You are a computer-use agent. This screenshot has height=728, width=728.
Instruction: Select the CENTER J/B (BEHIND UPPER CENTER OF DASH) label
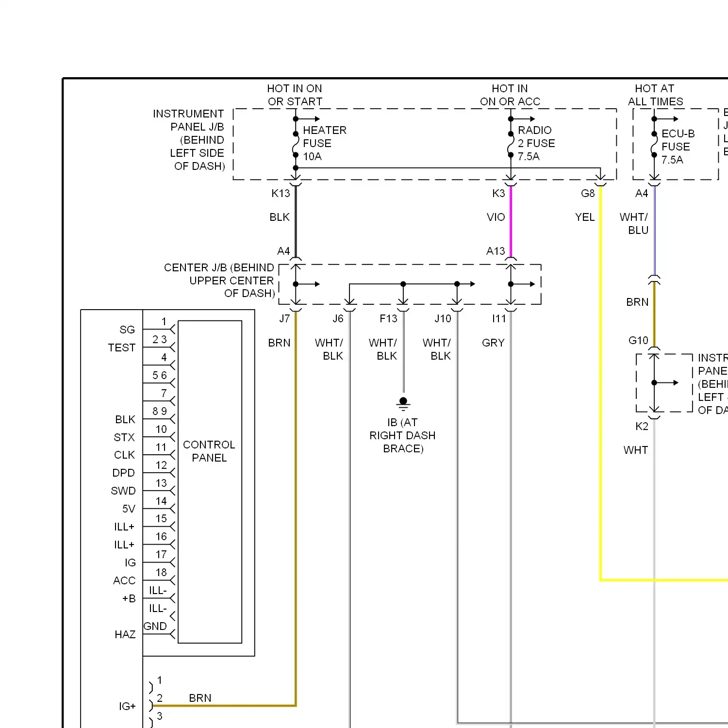point(219,281)
